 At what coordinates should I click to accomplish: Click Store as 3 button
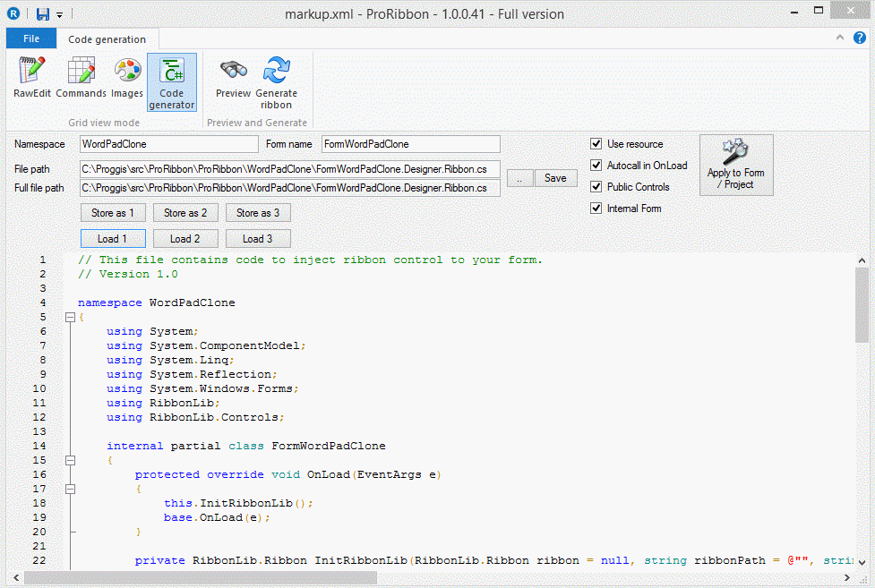coord(258,212)
